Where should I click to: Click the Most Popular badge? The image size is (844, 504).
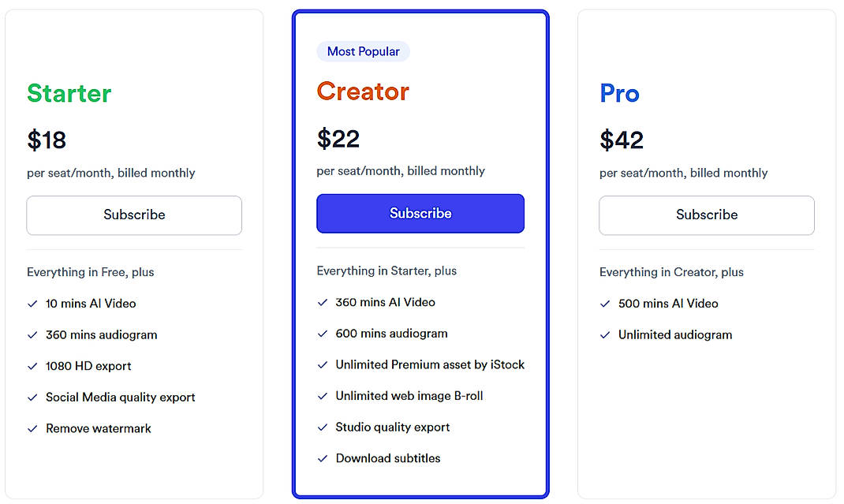point(363,50)
